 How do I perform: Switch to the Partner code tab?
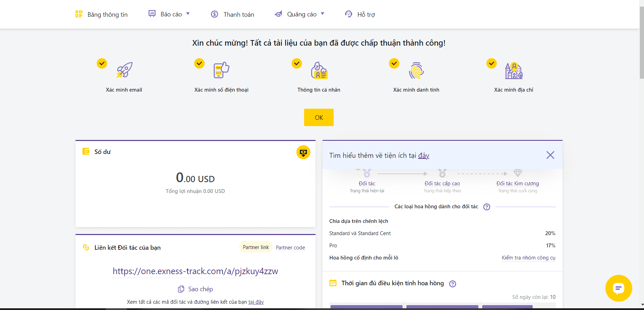click(x=291, y=248)
